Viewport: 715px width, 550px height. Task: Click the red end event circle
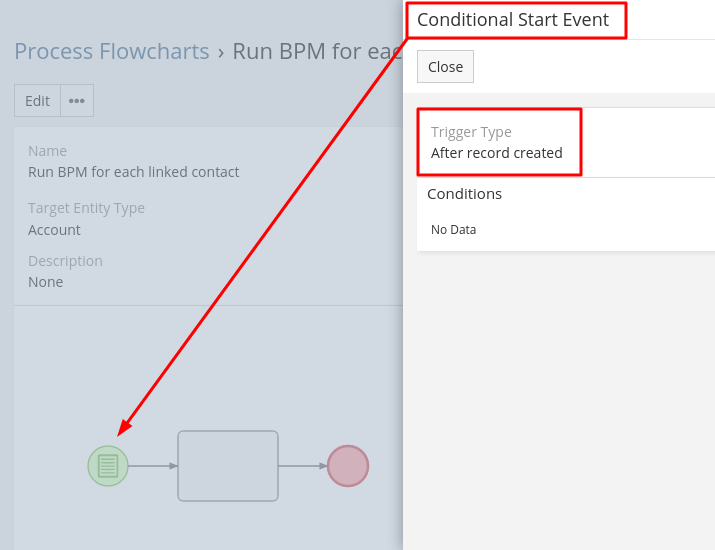(348, 466)
